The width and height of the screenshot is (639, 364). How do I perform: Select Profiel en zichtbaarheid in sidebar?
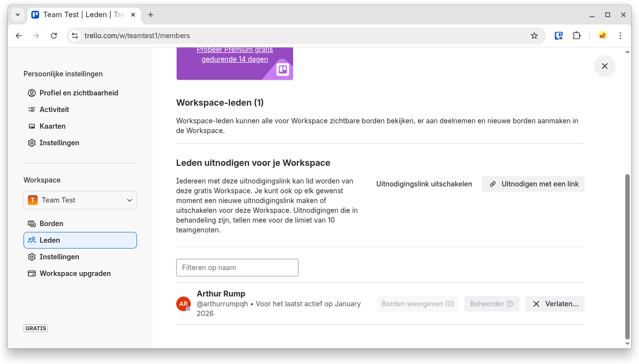(78, 93)
